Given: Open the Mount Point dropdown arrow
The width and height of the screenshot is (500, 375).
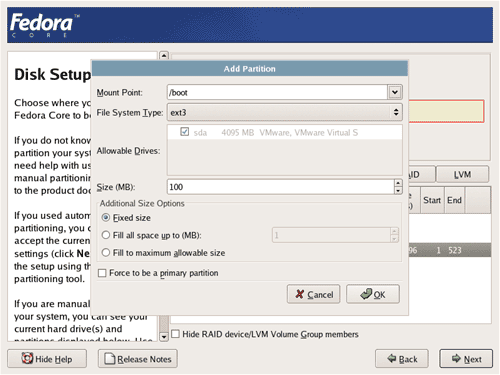Looking at the screenshot, I should (x=395, y=92).
